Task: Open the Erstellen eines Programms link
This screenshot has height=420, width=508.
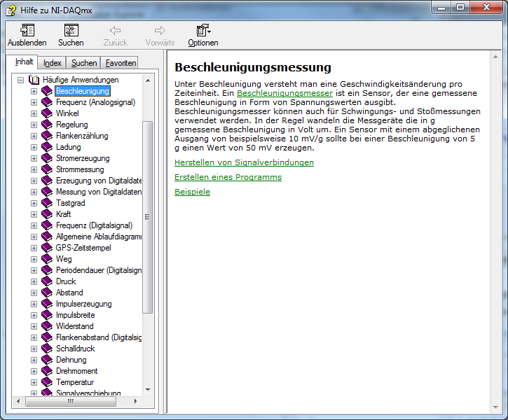Action: point(228,177)
